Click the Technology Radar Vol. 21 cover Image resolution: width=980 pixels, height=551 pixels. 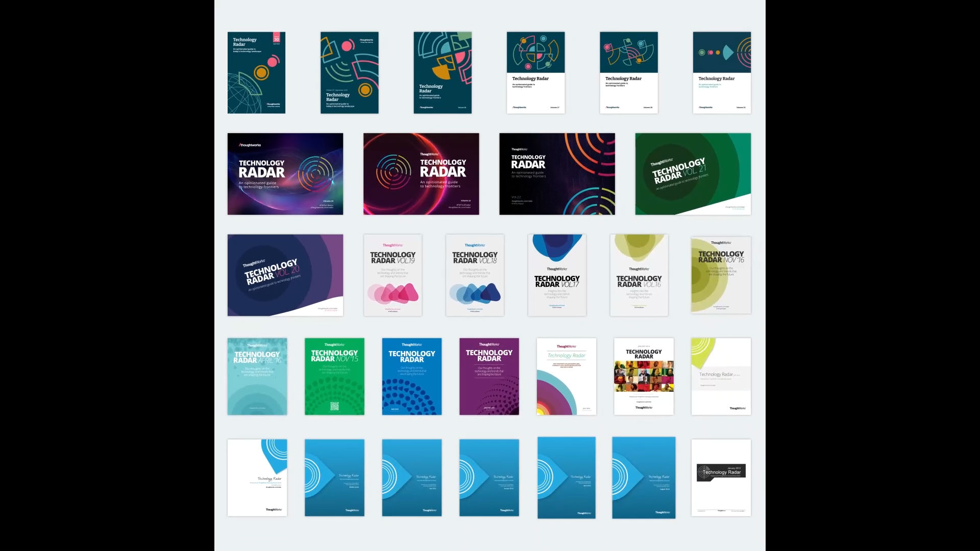click(693, 173)
